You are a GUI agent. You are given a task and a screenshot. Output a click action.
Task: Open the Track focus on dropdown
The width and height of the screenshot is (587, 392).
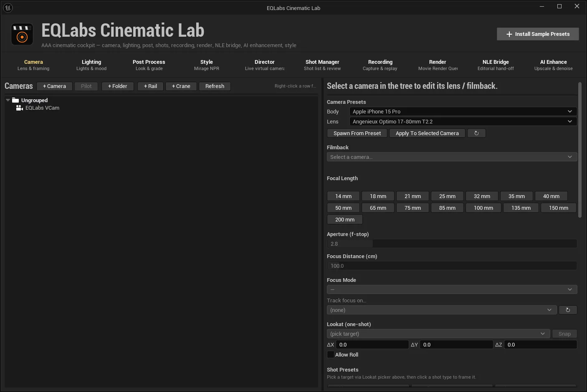pyautogui.click(x=442, y=310)
